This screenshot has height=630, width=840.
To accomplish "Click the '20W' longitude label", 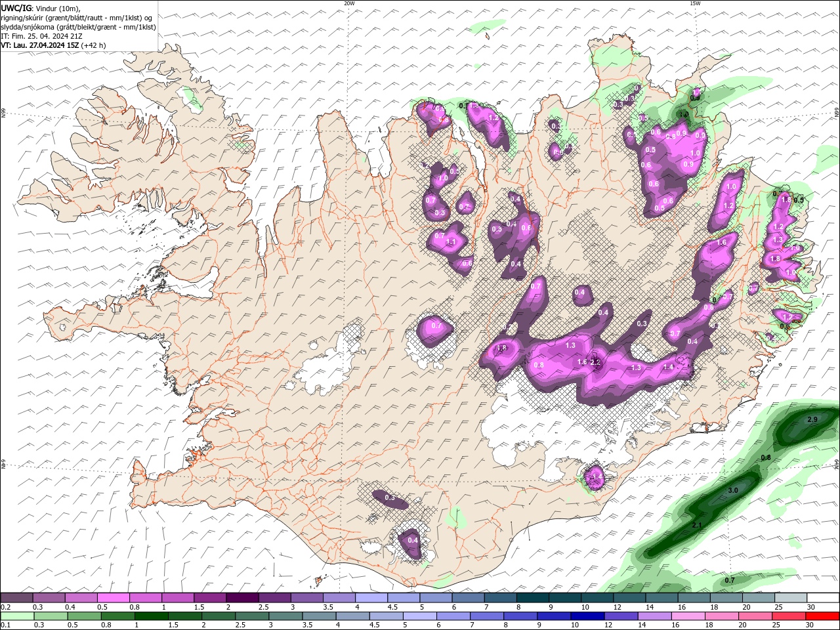I will (349, 3).
